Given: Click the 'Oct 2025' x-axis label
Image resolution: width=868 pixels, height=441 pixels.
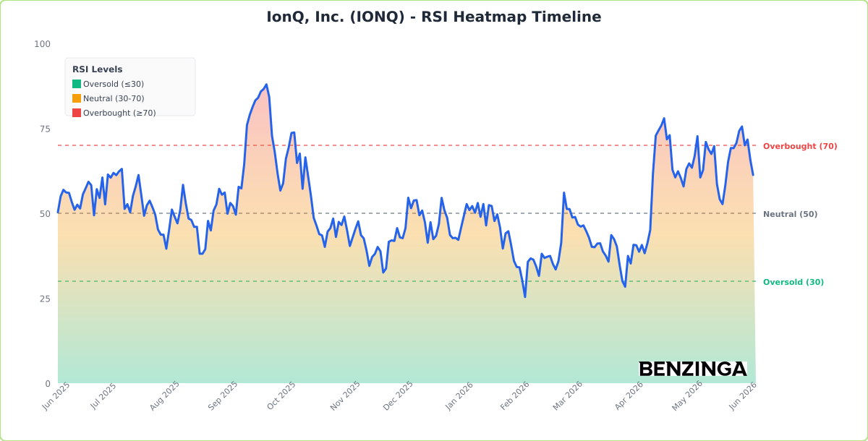Looking at the screenshot, I should click(x=281, y=396).
